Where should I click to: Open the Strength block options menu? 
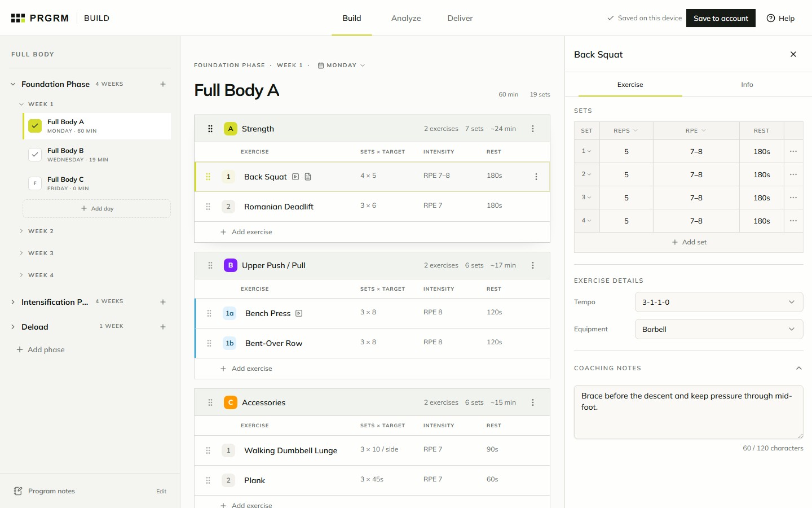[533, 129]
